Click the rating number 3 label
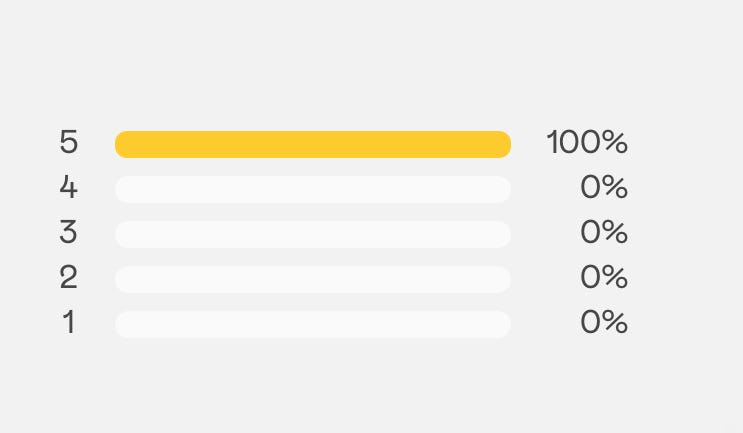 [x=68, y=233]
